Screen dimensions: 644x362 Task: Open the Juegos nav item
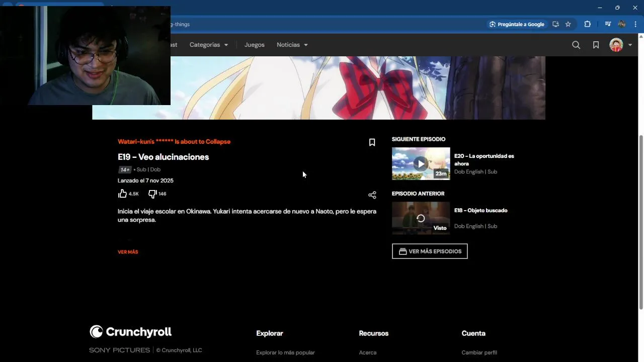coord(254,45)
